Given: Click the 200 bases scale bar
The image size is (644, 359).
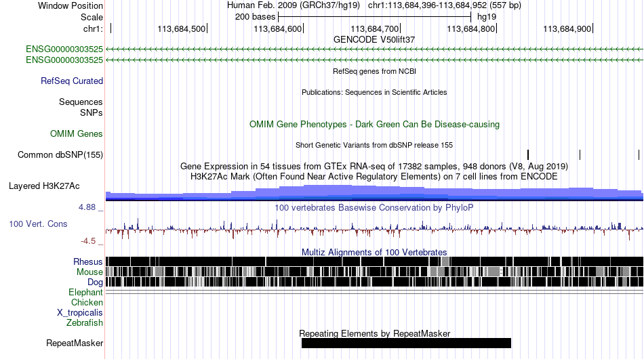Looking at the screenshot, I should pyautogui.click(x=375, y=17).
